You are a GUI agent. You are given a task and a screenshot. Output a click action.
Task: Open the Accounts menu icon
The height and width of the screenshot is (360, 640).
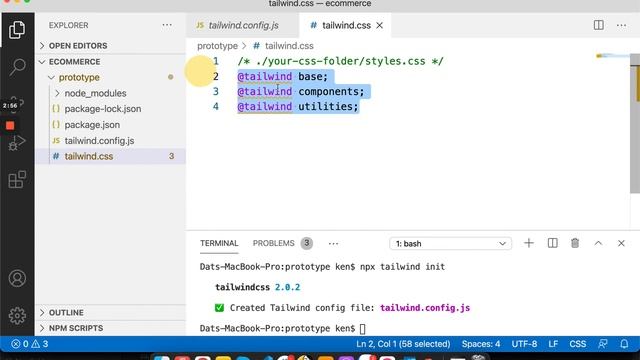click(x=17, y=278)
